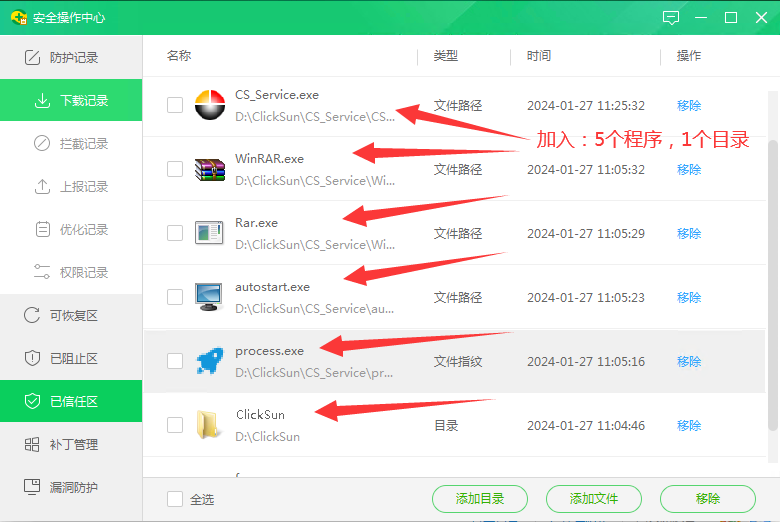This screenshot has height=522, width=780.
Task: Click the timestamp 2024-01-27 11:25:32
Action: (586, 105)
